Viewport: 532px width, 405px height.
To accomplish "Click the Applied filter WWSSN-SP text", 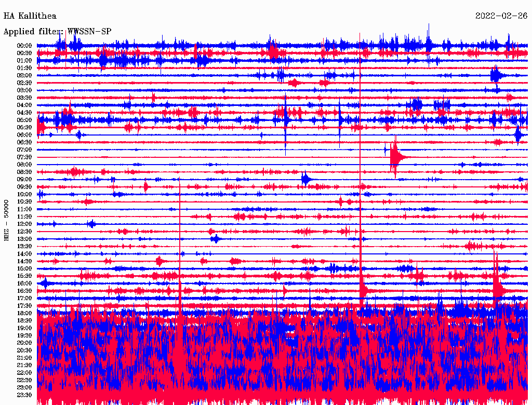I will [57, 32].
